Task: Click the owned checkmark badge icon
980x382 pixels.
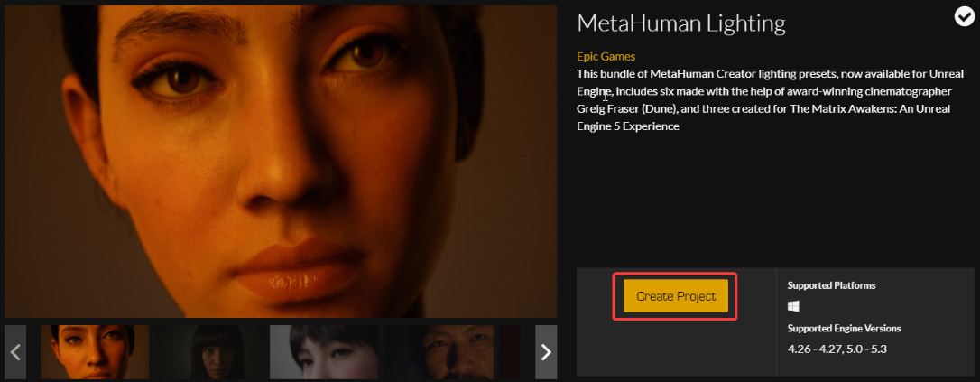Action: coord(964,18)
